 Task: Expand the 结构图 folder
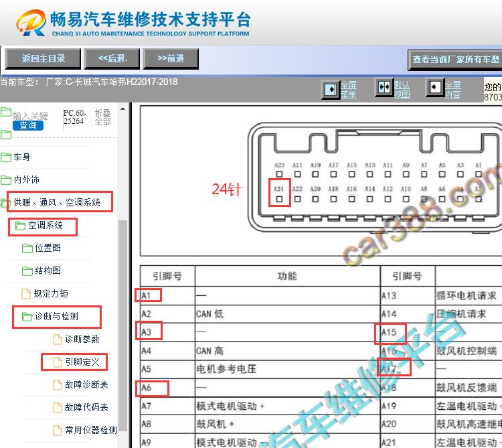[x=48, y=271]
